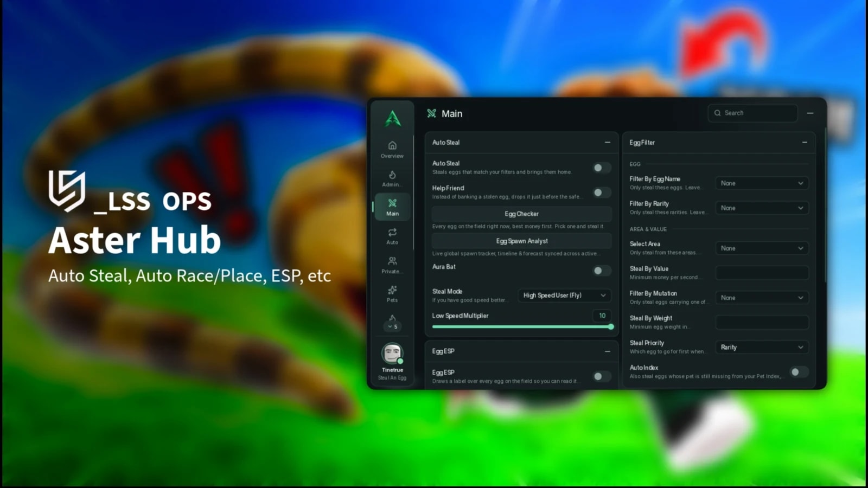The height and width of the screenshot is (488, 868).
Task: Turn on the Help Friend switch
Action: click(x=601, y=192)
